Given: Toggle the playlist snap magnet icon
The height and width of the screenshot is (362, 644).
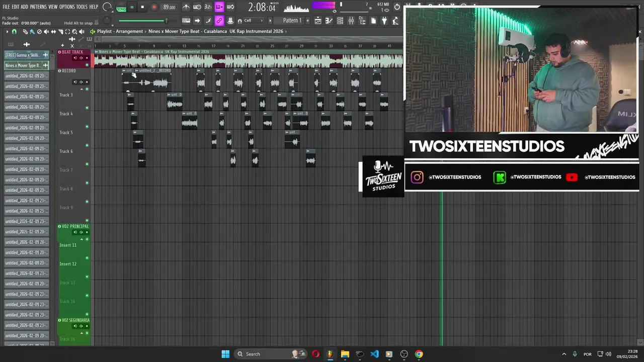Looking at the screenshot, I should point(14,31).
